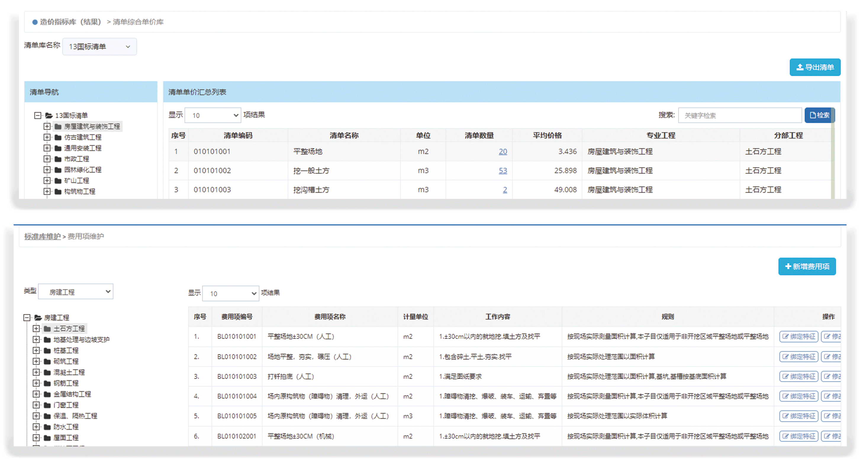This screenshot has width=868, height=462.
Task: Click the 导出清单 export button
Action: click(x=814, y=67)
